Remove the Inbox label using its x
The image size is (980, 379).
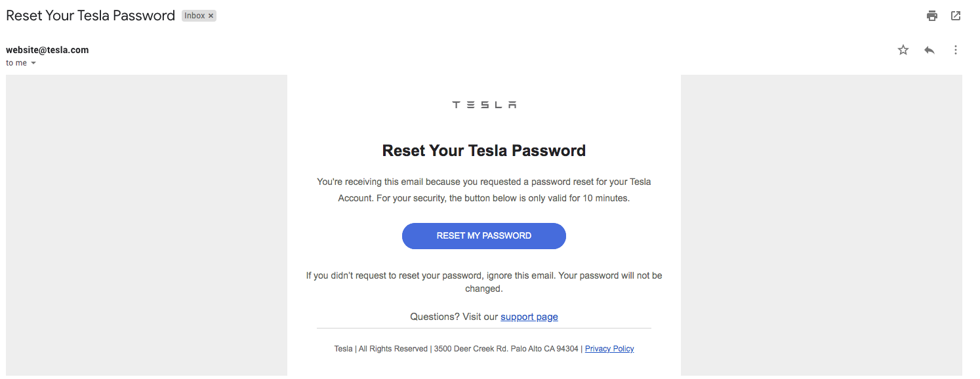(x=211, y=16)
